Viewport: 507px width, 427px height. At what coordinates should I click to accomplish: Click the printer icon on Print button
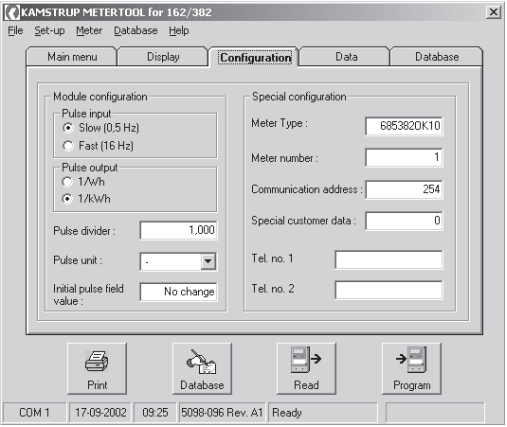pyautogui.click(x=96, y=361)
